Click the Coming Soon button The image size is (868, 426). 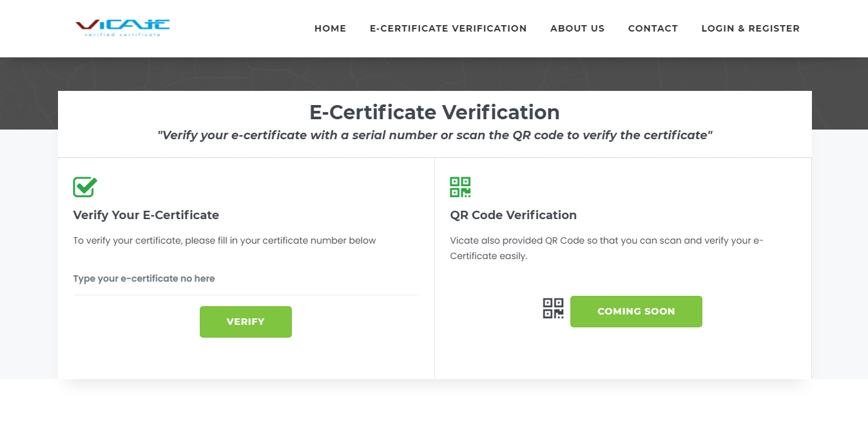coord(636,311)
